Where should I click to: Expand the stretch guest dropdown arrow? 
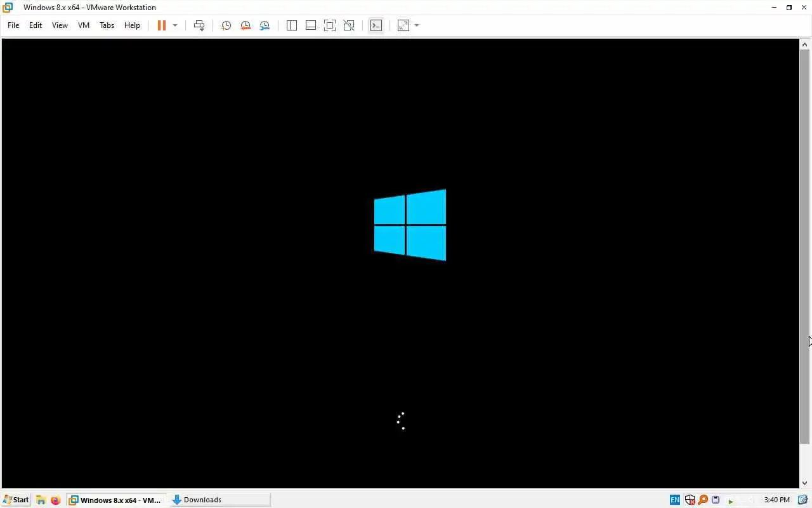417,25
